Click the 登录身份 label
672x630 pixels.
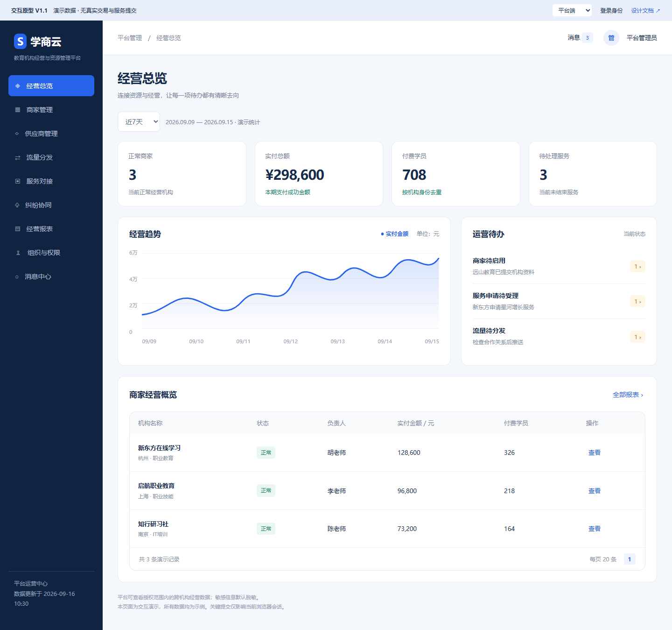coord(611,10)
